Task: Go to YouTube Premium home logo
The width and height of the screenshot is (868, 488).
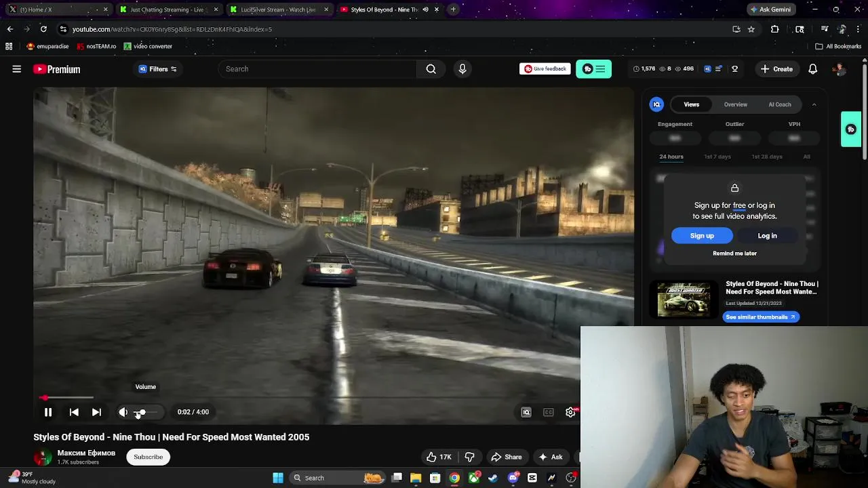Action: click(57, 69)
